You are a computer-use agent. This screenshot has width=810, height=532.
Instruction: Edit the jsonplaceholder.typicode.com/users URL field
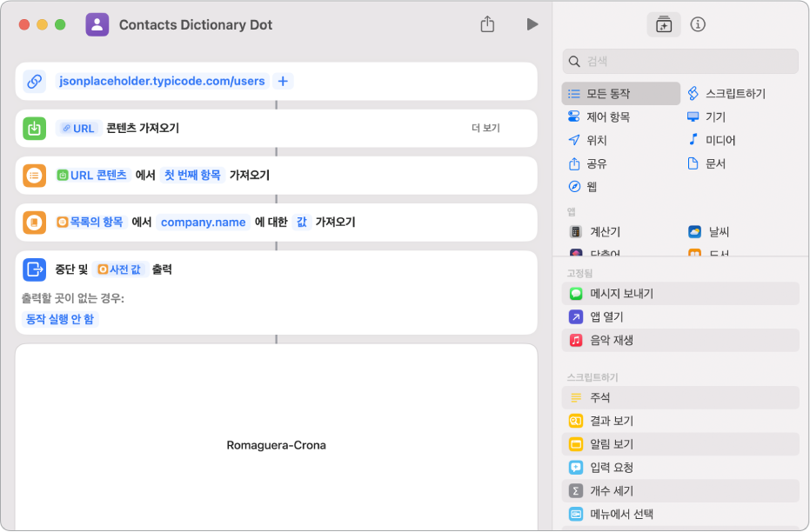(162, 81)
